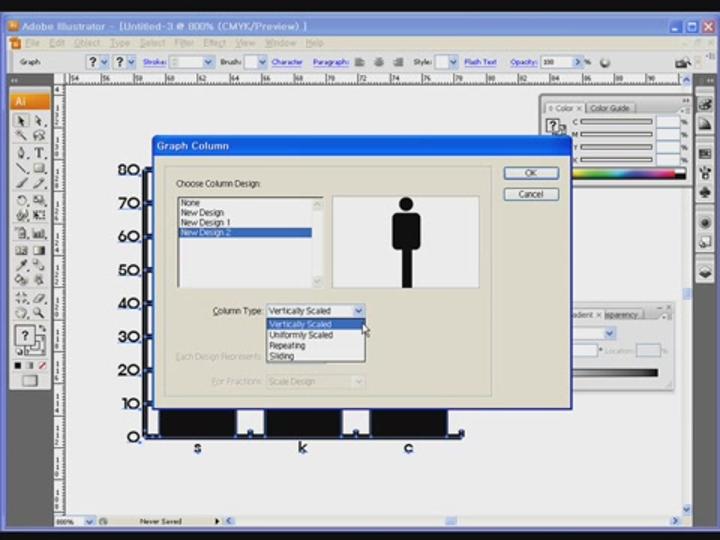Screen dimensions: 720x540
Task: Select the Direct Selection tool
Action: click(x=39, y=121)
